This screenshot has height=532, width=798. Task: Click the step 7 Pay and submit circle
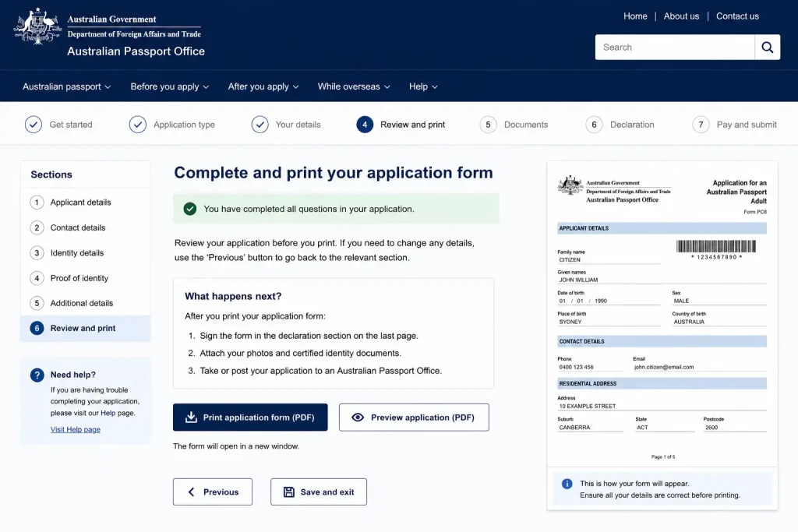click(701, 125)
